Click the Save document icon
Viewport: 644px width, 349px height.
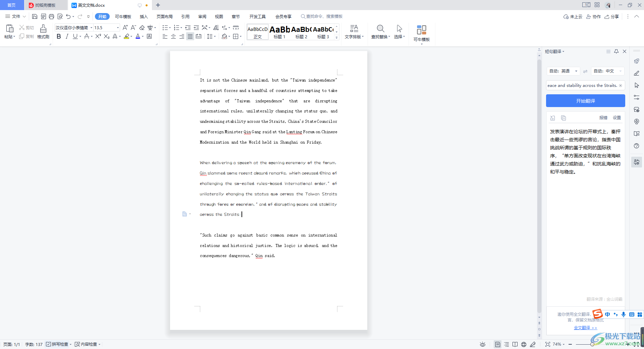(x=35, y=16)
